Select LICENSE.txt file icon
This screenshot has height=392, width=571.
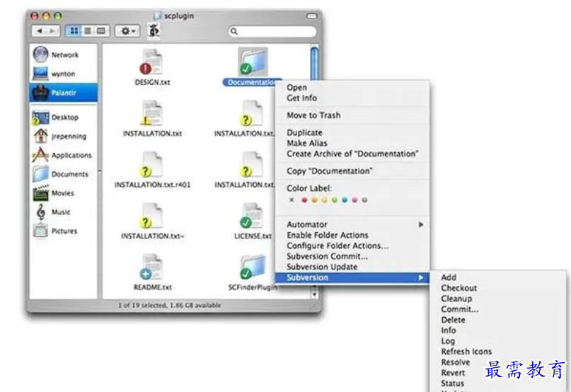pos(252,216)
